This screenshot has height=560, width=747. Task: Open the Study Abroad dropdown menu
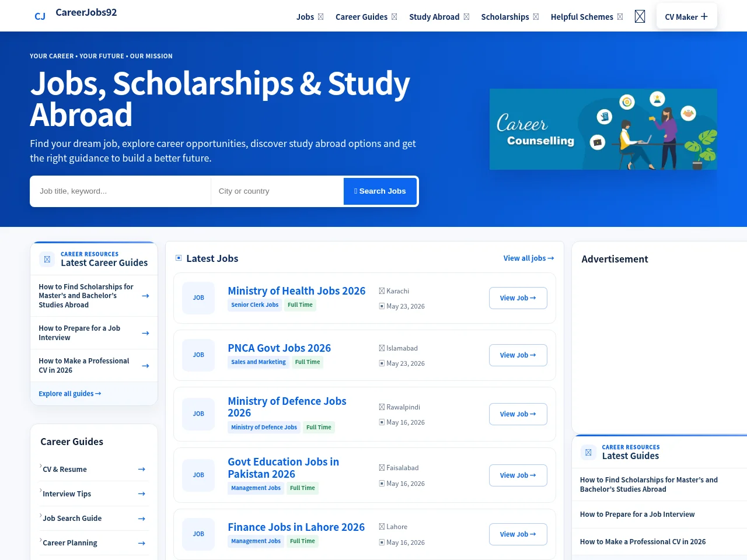(x=439, y=17)
